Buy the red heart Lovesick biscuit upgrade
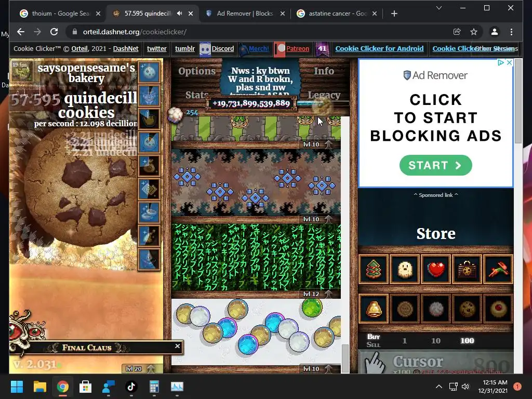Screen dimensions: 532x399 point(436,270)
